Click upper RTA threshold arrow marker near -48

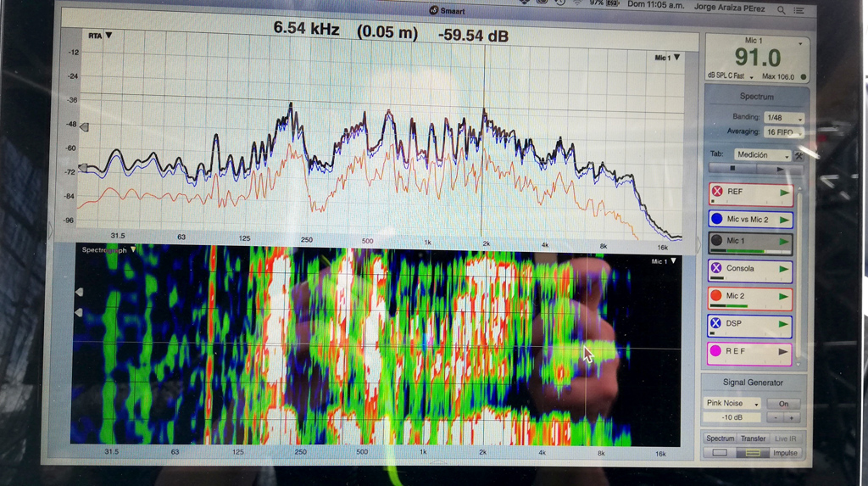pos(84,127)
